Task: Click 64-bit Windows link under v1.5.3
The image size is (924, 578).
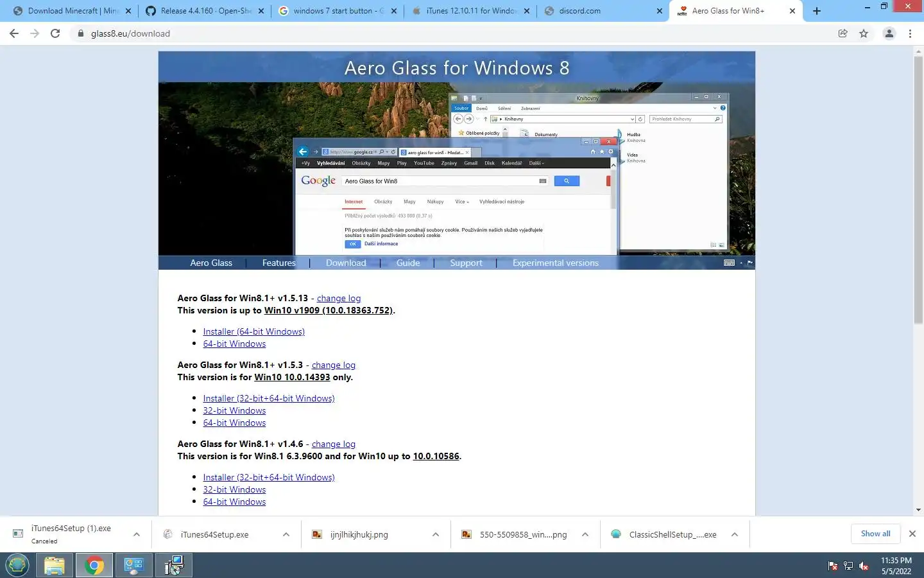Action: click(234, 423)
